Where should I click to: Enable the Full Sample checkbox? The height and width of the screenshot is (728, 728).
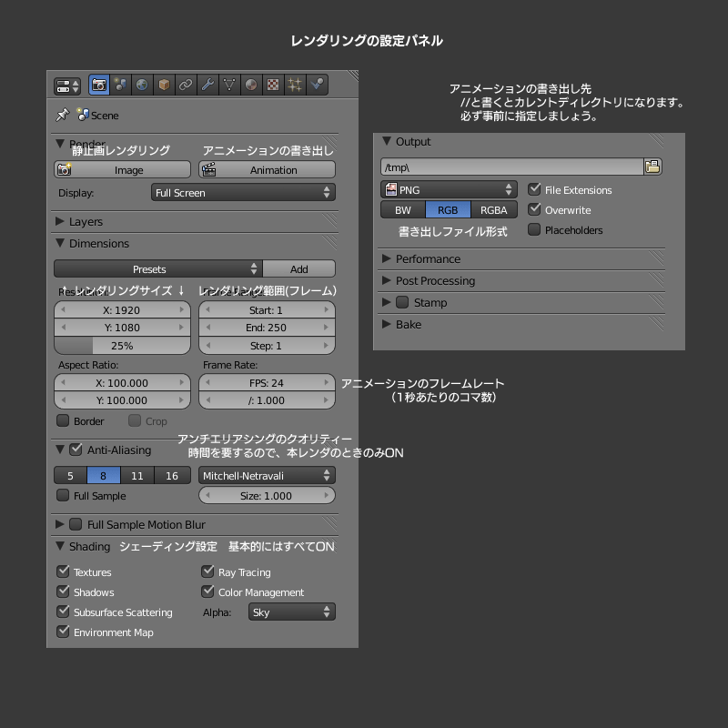coord(63,496)
